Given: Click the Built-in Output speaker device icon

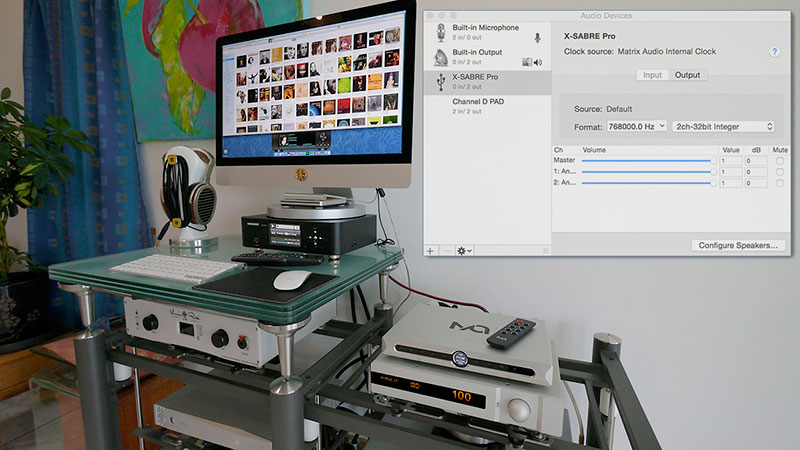Looking at the screenshot, I should tap(440, 57).
